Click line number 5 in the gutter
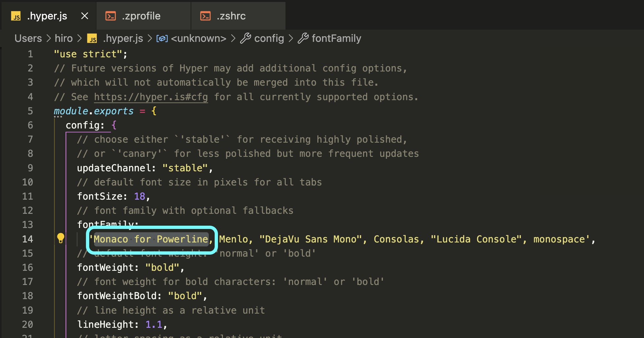The width and height of the screenshot is (644, 338). click(30, 111)
